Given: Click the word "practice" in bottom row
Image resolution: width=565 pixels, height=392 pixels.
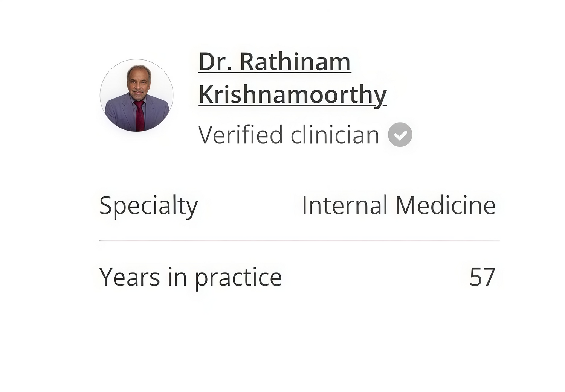Looking at the screenshot, I should pos(238,278).
